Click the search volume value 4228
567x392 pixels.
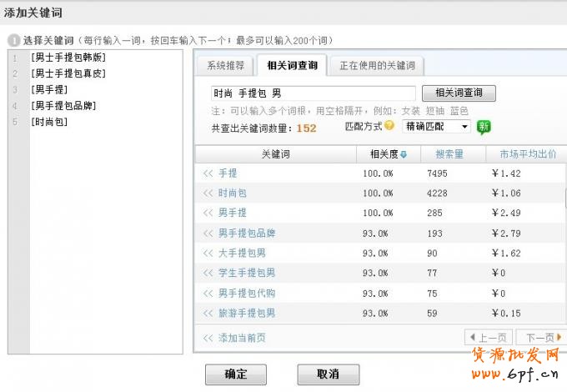(437, 193)
